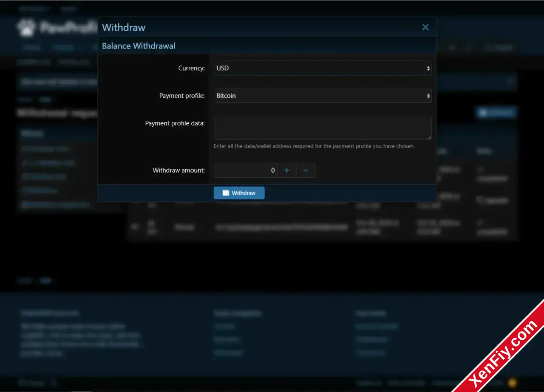544x392 pixels.
Task: Increase withdraw amount with plus button
Action: 287,170
